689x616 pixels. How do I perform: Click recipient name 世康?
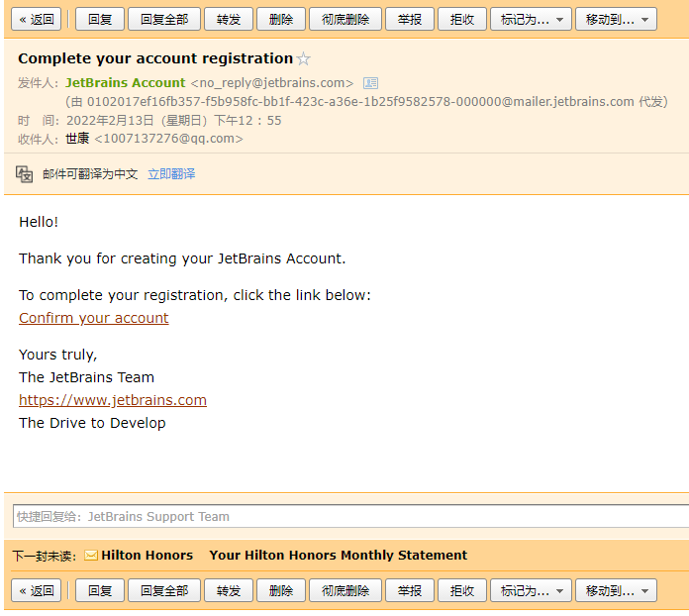[77, 139]
